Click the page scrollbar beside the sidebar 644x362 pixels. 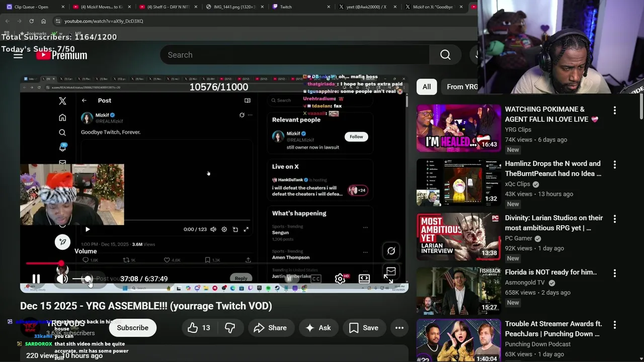(x=641, y=108)
